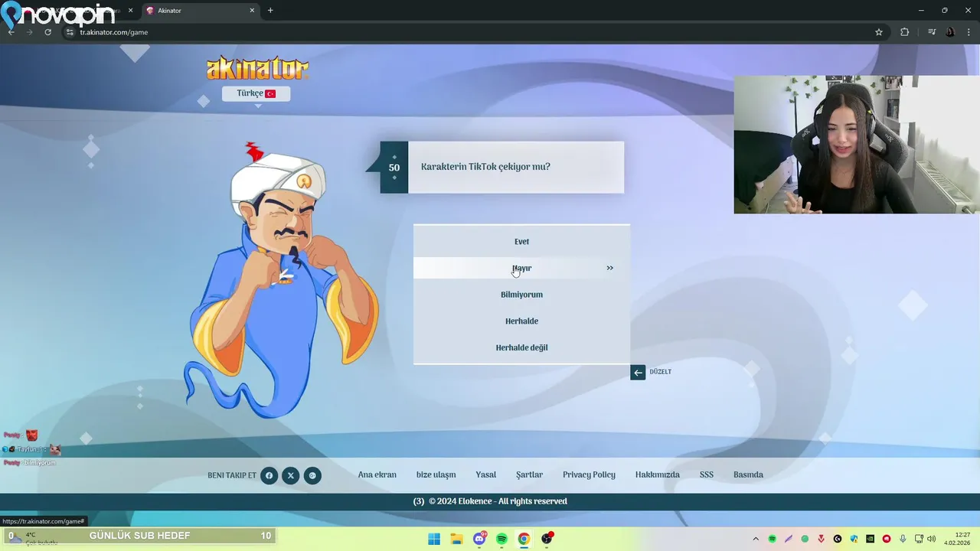Viewport: 980px width, 551px height.
Task: Answer Hayır to the question
Action: [521, 269]
